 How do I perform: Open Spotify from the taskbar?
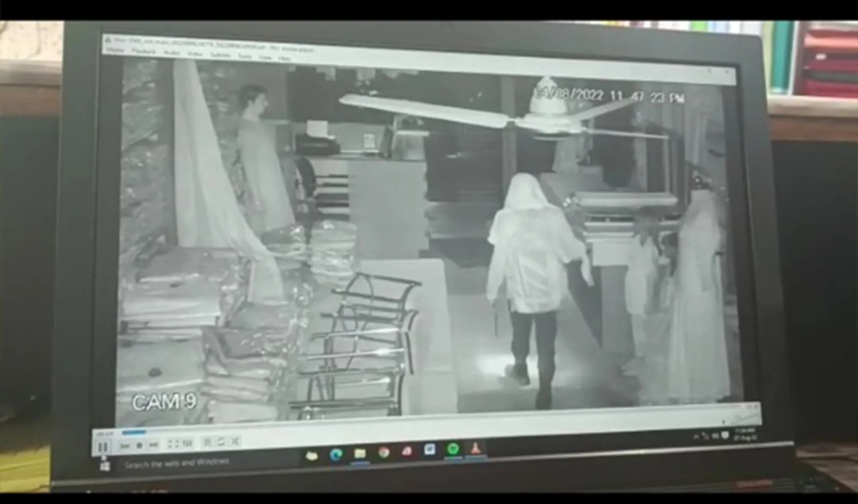tap(452, 449)
